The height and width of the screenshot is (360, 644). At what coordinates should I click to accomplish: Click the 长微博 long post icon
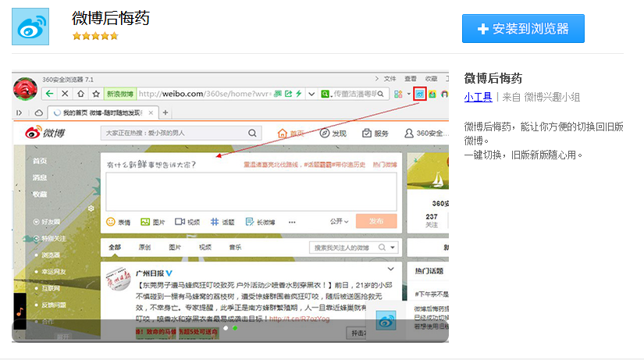pos(260,222)
